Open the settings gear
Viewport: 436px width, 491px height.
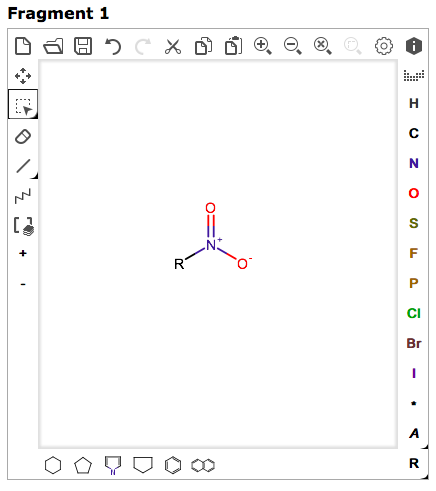[384, 46]
